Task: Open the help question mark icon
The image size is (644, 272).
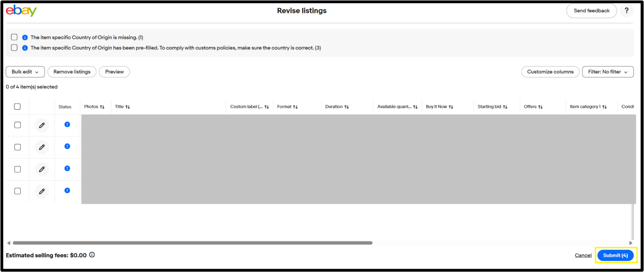Action: tap(626, 11)
